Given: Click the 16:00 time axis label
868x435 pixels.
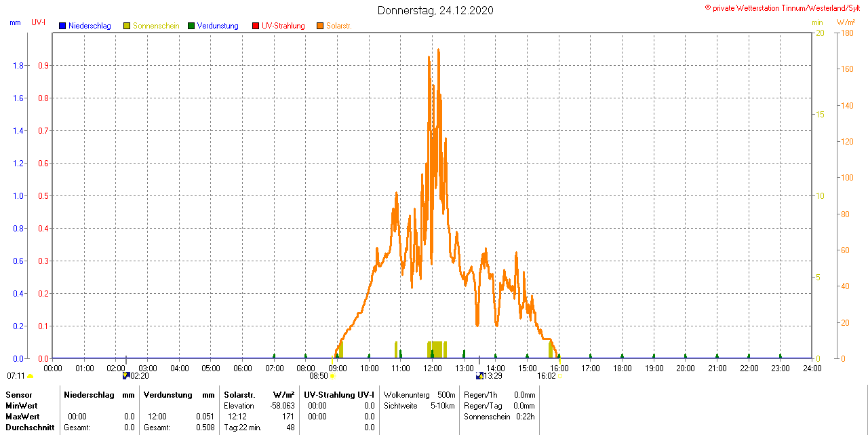Looking at the screenshot, I should point(559,368).
